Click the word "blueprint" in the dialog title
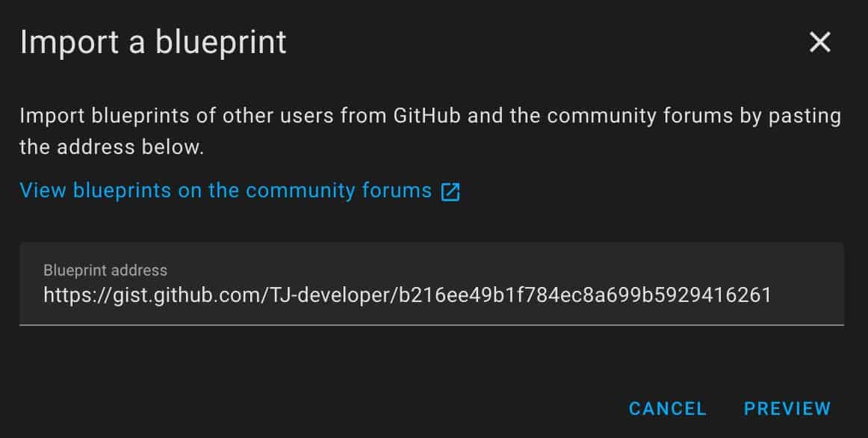 coord(221,42)
